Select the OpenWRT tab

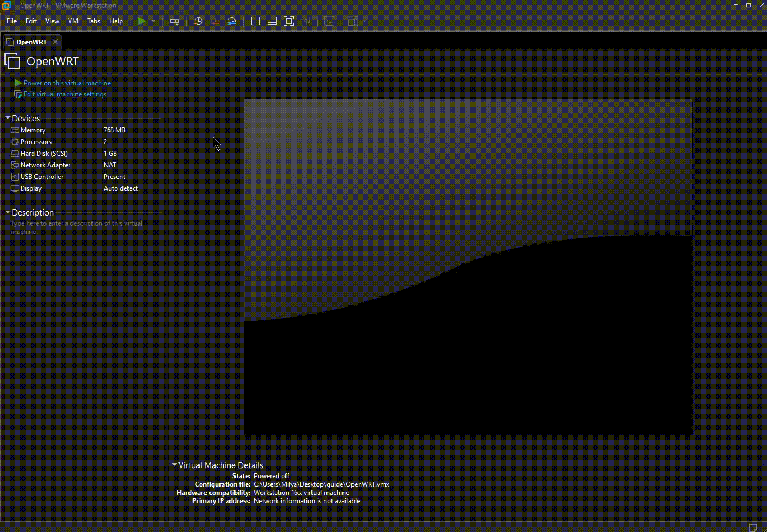click(32, 42)
